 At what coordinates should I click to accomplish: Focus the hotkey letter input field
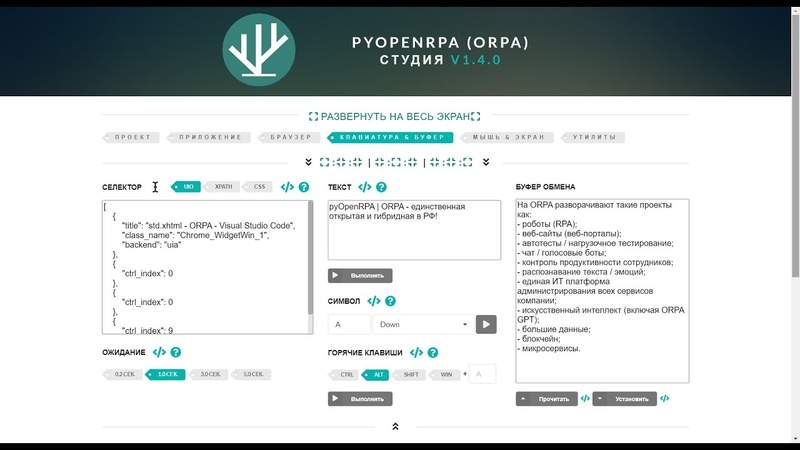pos(482,374)
